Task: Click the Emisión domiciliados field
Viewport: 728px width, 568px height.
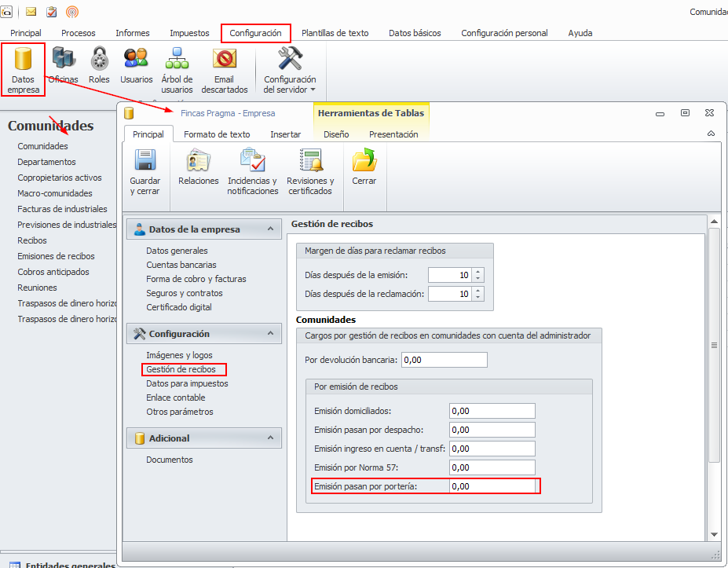Action: [492, 411]
